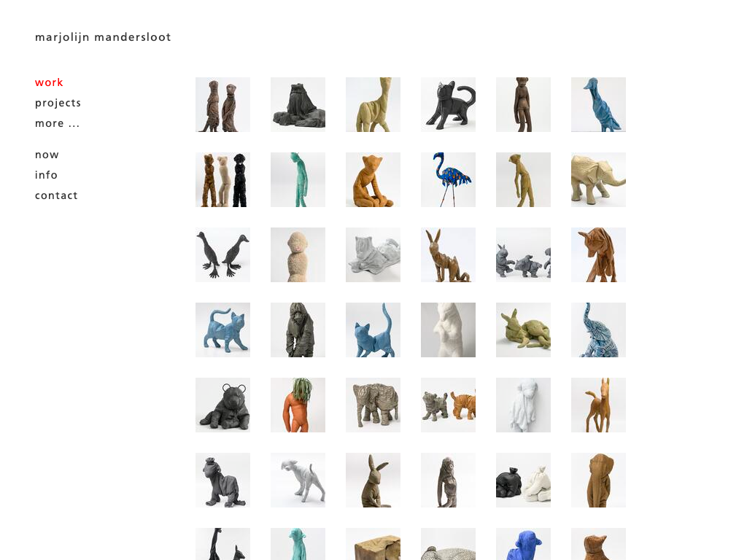Go to the projects page
Screen dimensions: 747x560
(x=58, y=103)
